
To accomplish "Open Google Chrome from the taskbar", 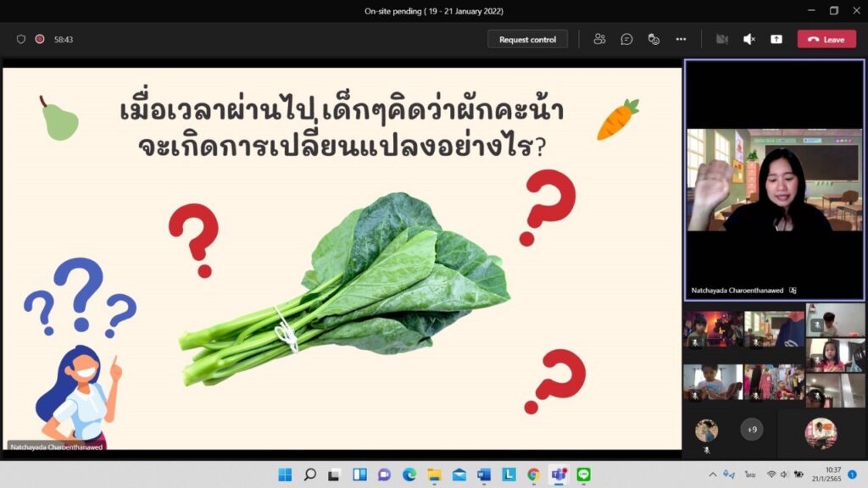I will click(x=533, y=474).
